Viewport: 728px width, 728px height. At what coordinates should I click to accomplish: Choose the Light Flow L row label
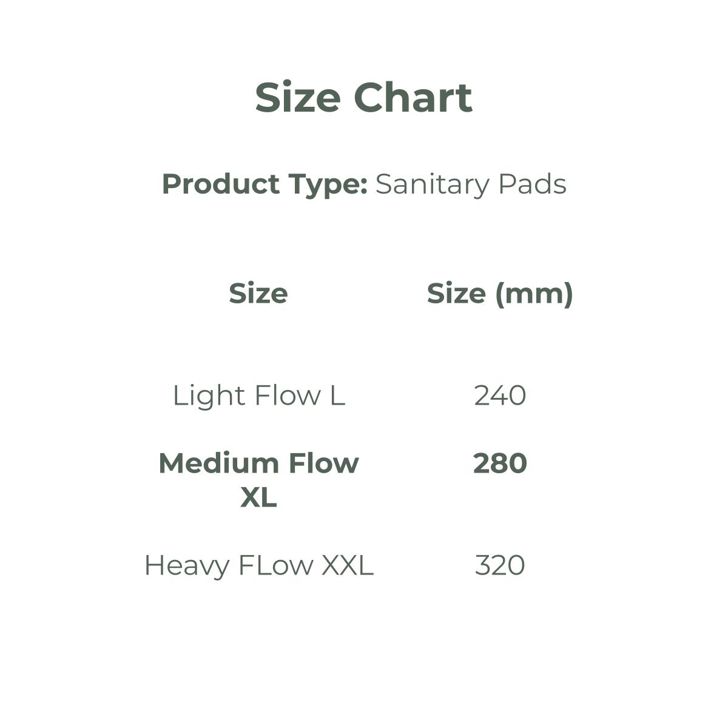click(259, 396)
